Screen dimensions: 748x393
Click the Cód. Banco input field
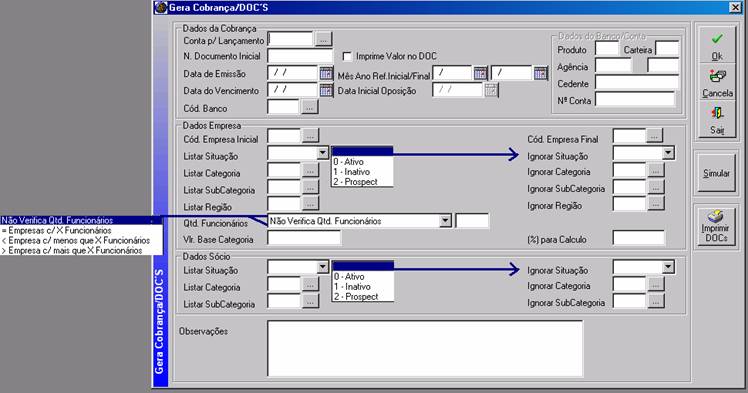tap(284, 107)
